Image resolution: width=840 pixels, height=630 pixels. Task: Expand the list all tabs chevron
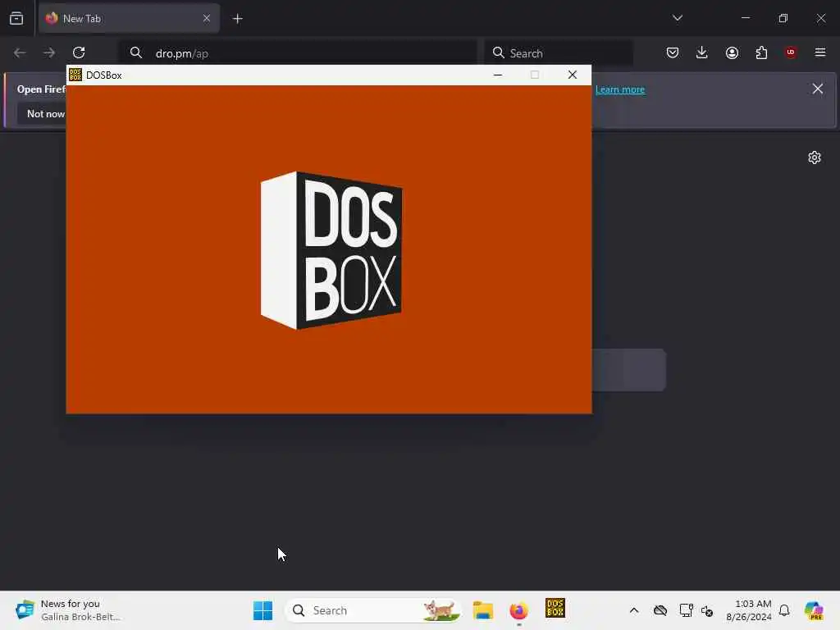677,18
